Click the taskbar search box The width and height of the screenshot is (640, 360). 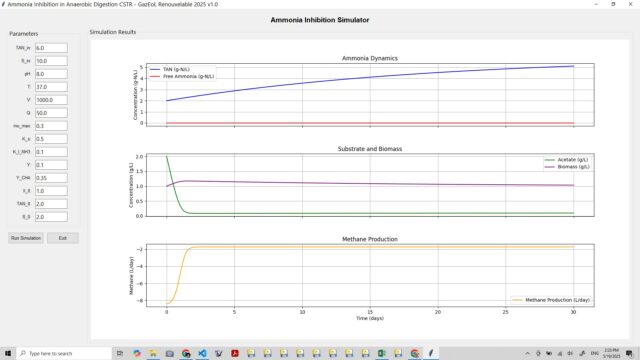[x=64, y=353]
